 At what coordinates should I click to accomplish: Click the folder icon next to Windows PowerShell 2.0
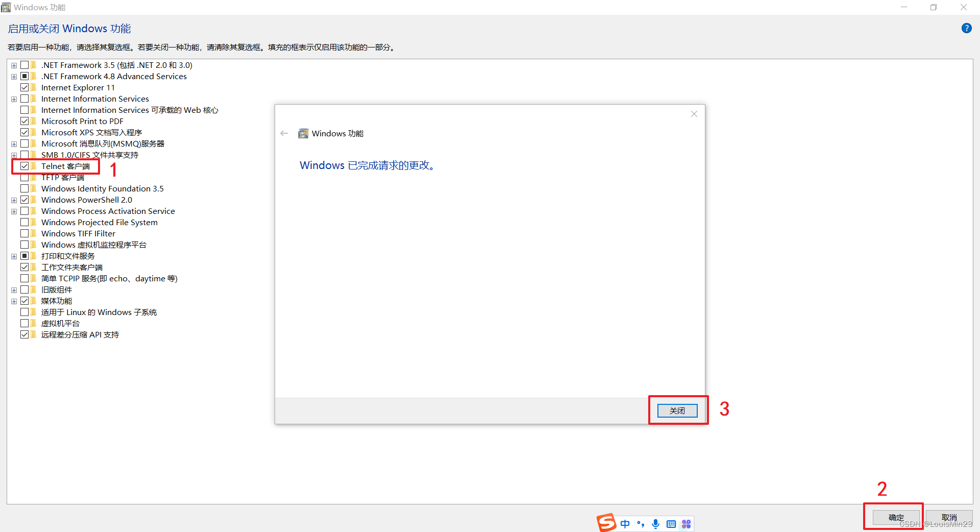34,200
